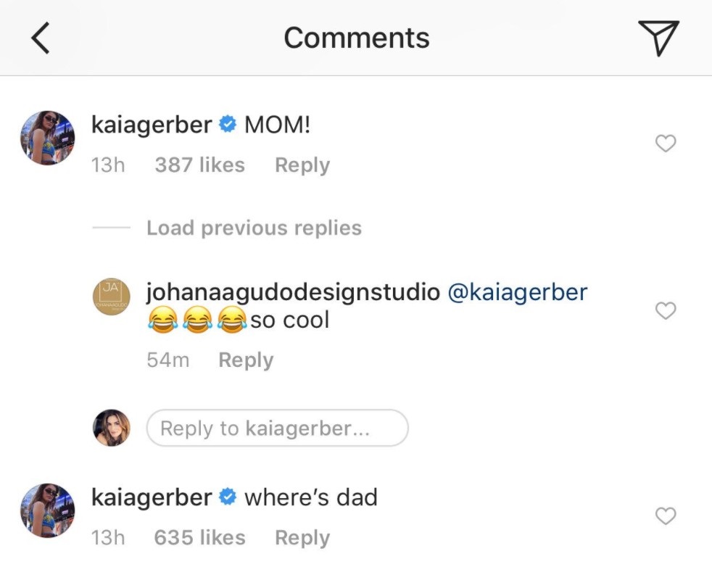Open the johanaagudodesignstudio avatar
712x588 pixels.
coord(111,297)
